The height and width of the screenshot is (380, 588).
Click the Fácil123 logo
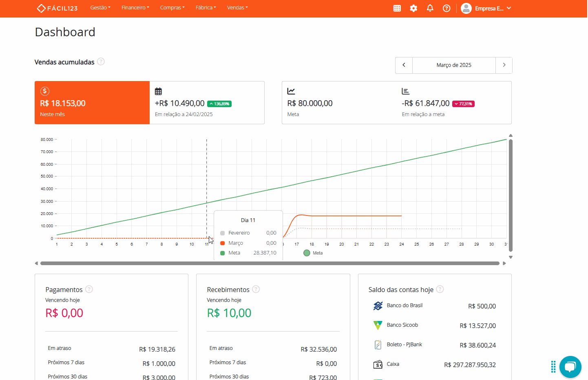tap(57, 8)
